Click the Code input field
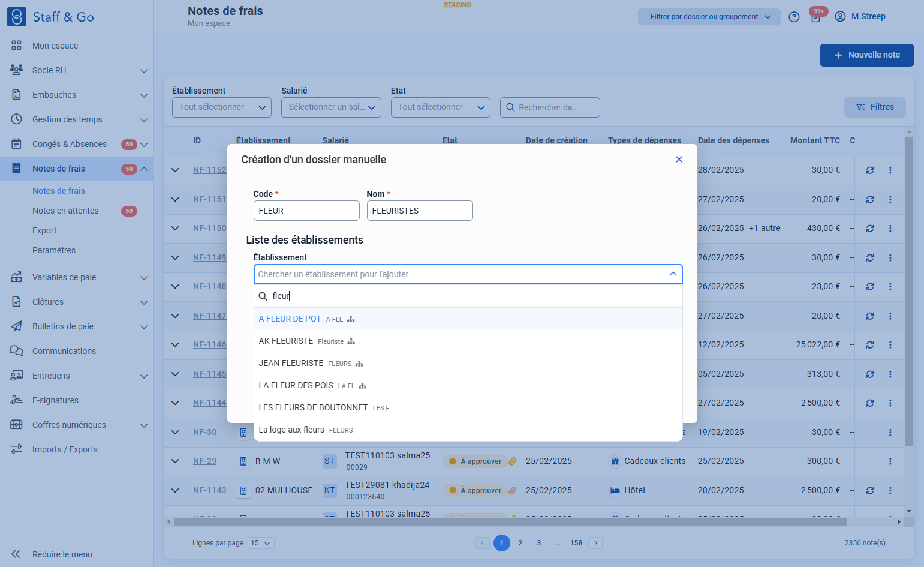This screenshot has height=567, width=924. pyautogui.click(x=306, y=211)
